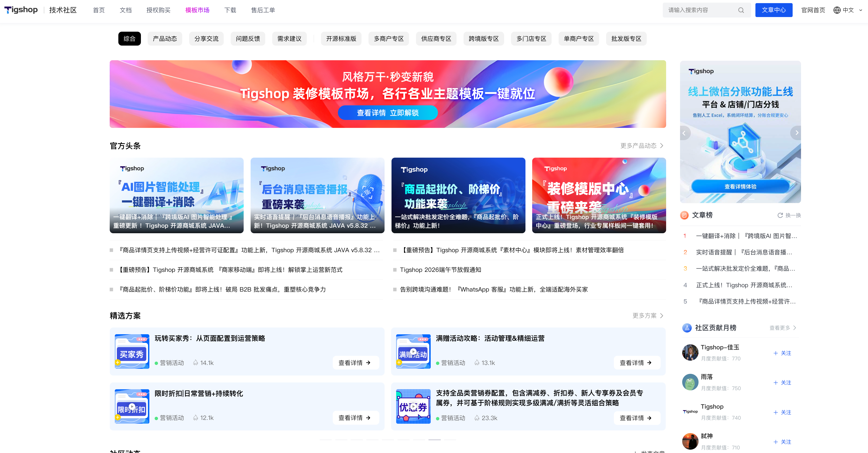The height and width of the screenshot is (453, 868).
Task: Select the 供应商专区 tab
Action: [436, 39]
